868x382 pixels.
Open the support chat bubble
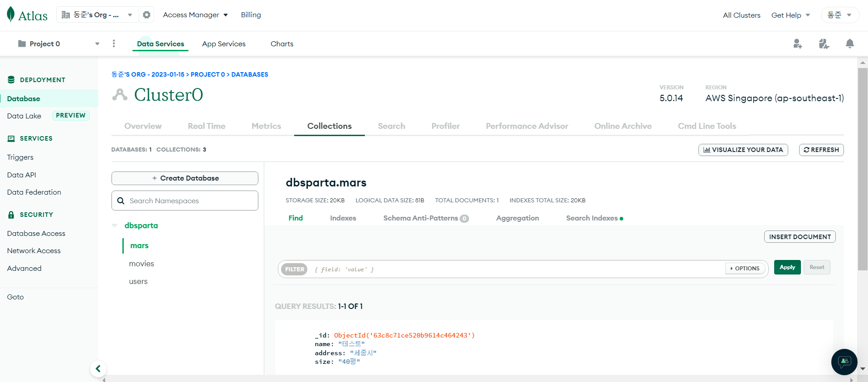click(844, 362)
